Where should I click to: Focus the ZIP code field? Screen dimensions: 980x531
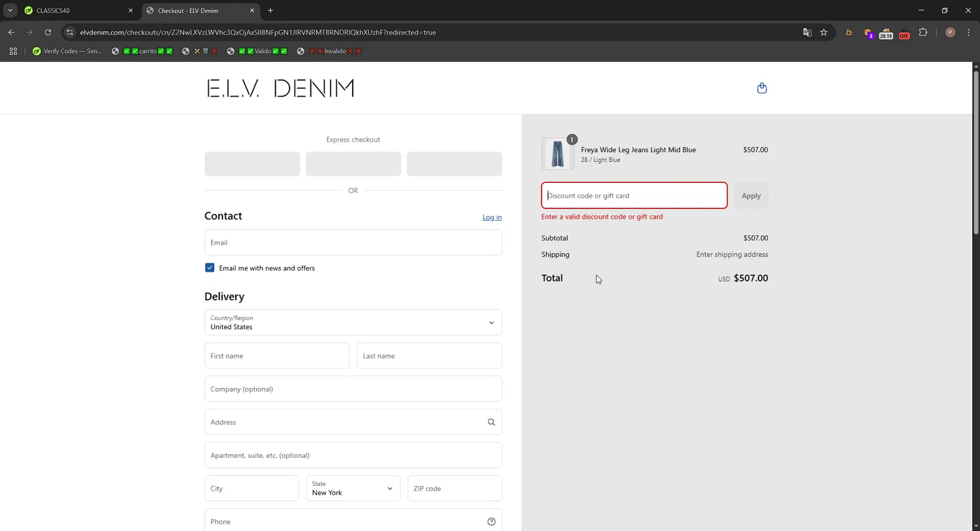(455, 489)
